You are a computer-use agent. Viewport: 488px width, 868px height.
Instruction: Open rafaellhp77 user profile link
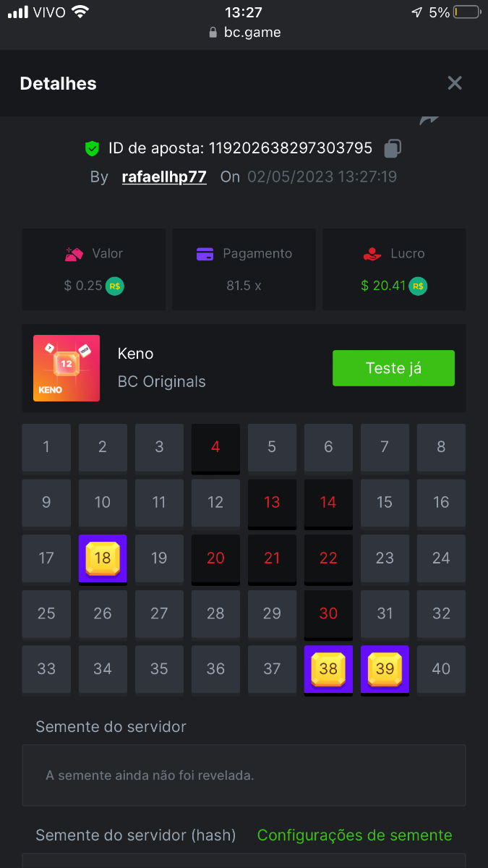tap(164, 176)
